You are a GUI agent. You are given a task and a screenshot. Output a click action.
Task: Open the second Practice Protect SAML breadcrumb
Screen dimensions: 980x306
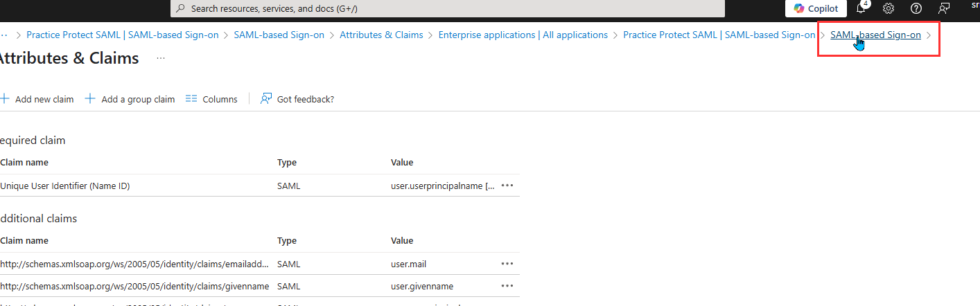[x=719, y=35]
